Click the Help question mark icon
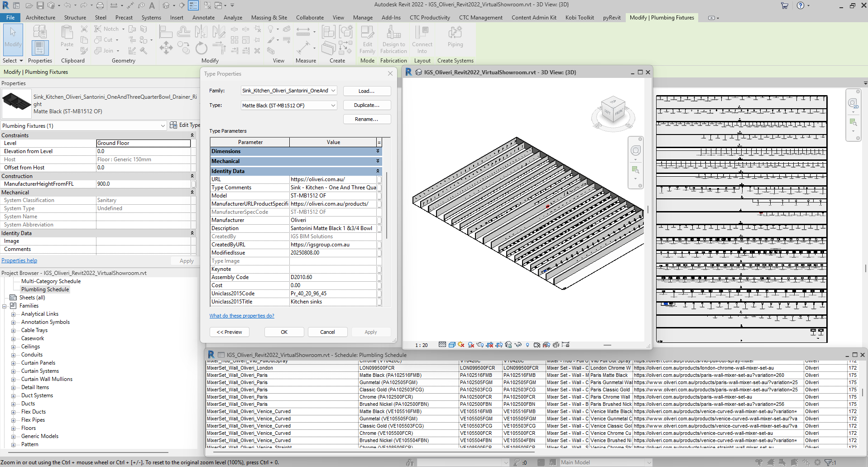868x467 pixels. (x=801, y=5)
